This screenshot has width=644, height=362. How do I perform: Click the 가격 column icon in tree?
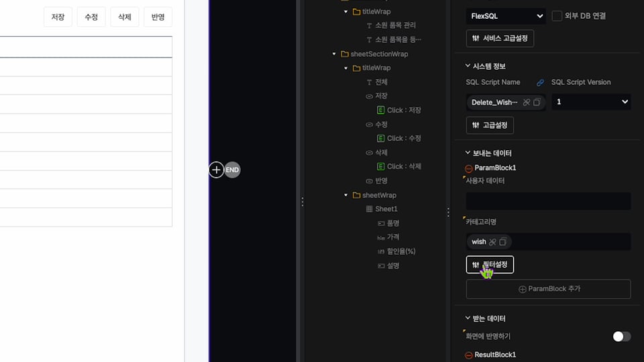(x=381, y=237)
